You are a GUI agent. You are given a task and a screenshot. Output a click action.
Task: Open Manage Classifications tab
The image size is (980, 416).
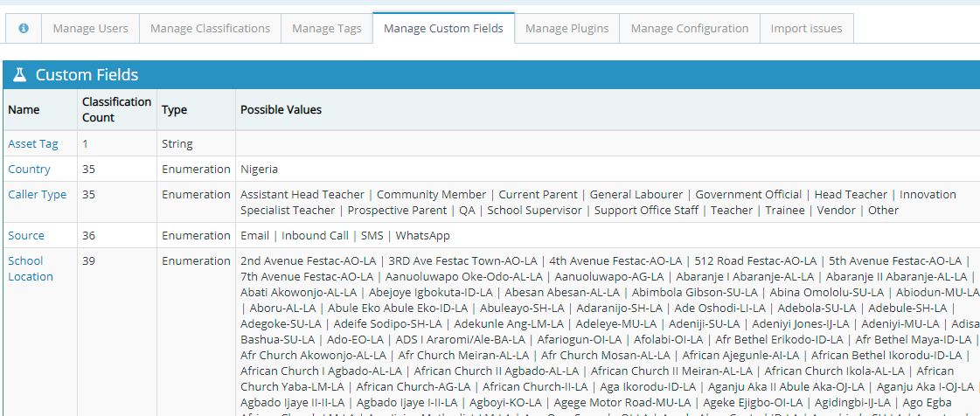(x=210, y=29)
